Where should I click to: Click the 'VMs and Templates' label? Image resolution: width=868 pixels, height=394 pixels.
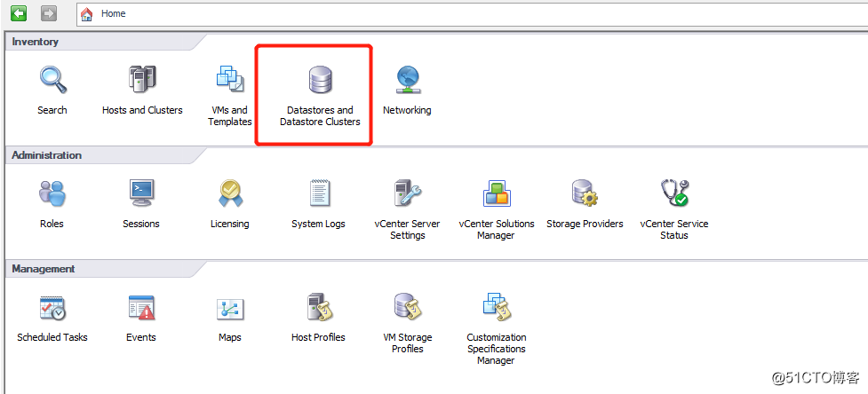(x=230, y=116)
